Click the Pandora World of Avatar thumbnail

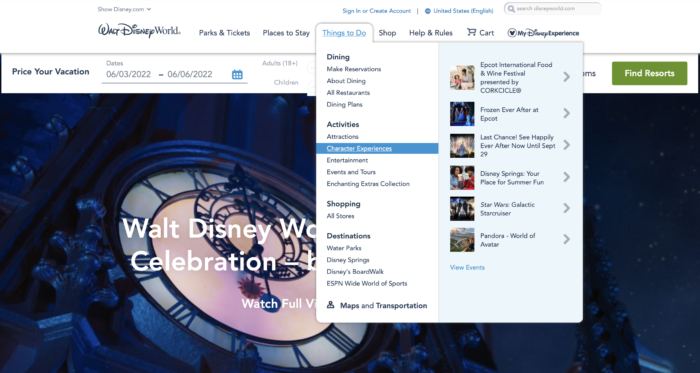pos(462,240)
